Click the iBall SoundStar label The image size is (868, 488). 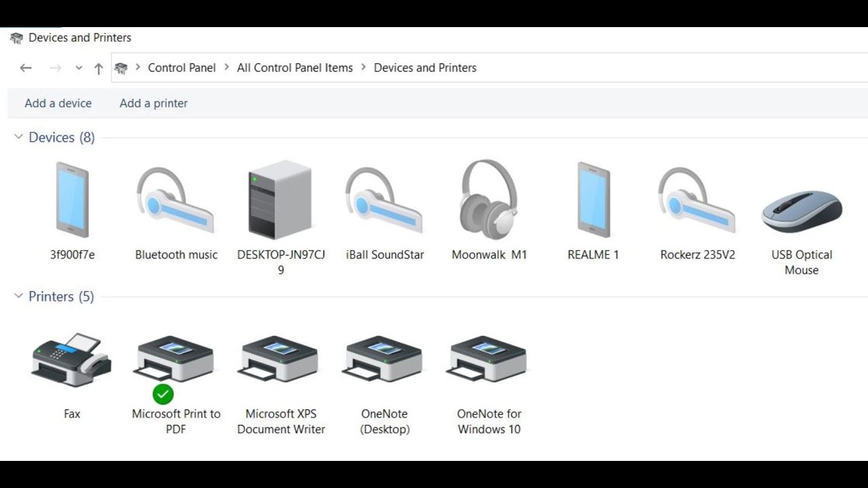tap(384, 255)
